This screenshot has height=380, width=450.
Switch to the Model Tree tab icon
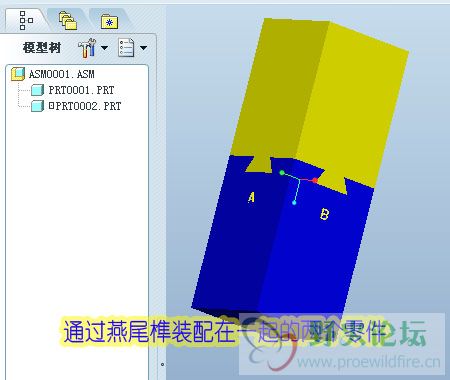26,20
